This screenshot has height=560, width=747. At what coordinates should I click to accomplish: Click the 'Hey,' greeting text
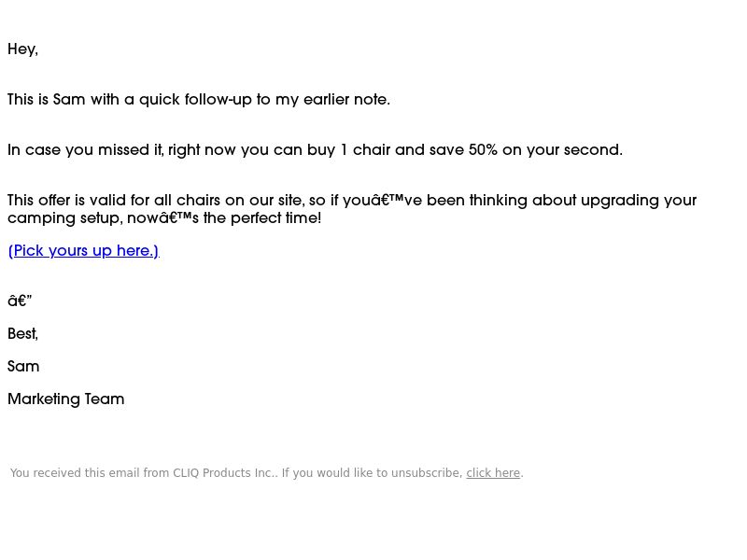[22, 49]
